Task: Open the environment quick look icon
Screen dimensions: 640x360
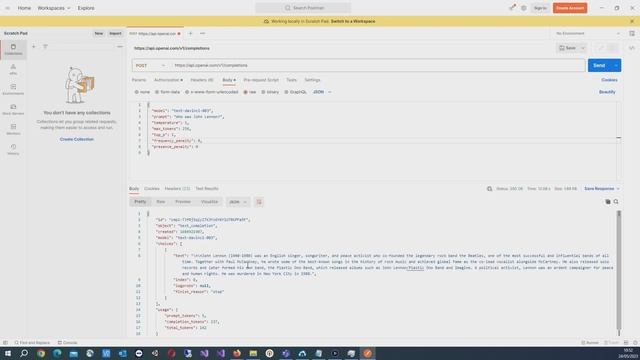Action: (x=632, y=33)
